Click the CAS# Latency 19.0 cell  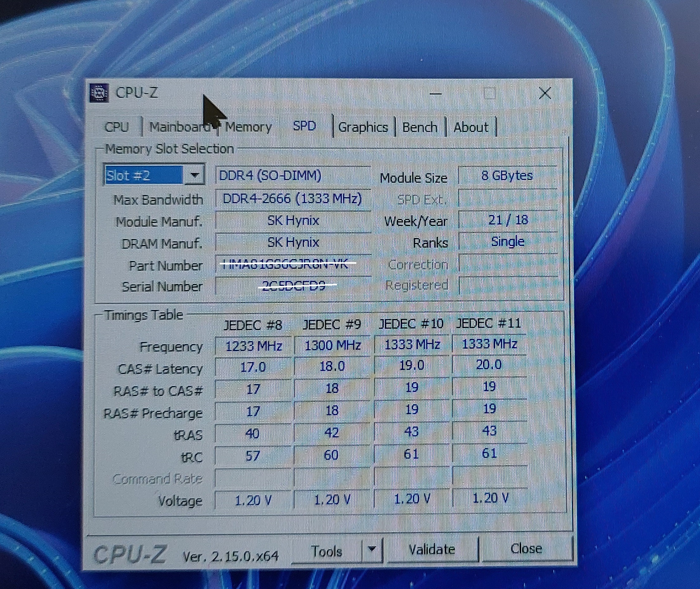pos(411,366)
